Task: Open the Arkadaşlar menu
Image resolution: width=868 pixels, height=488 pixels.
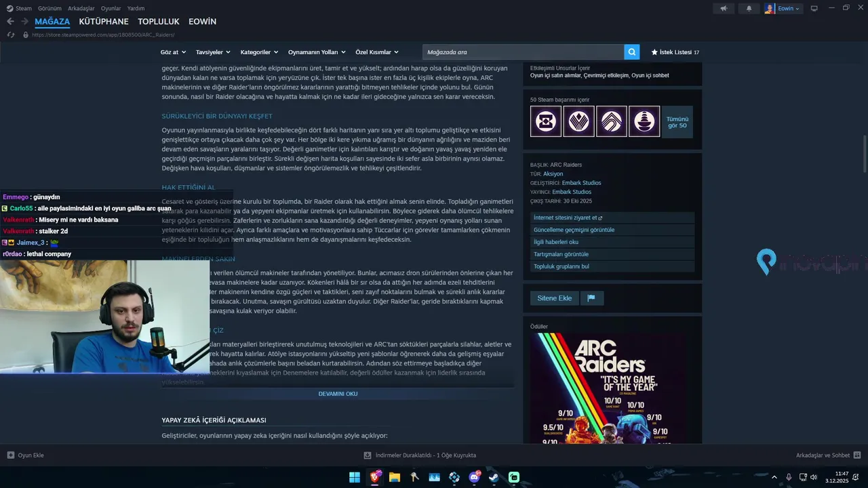Action: click(x=81, y=8)
